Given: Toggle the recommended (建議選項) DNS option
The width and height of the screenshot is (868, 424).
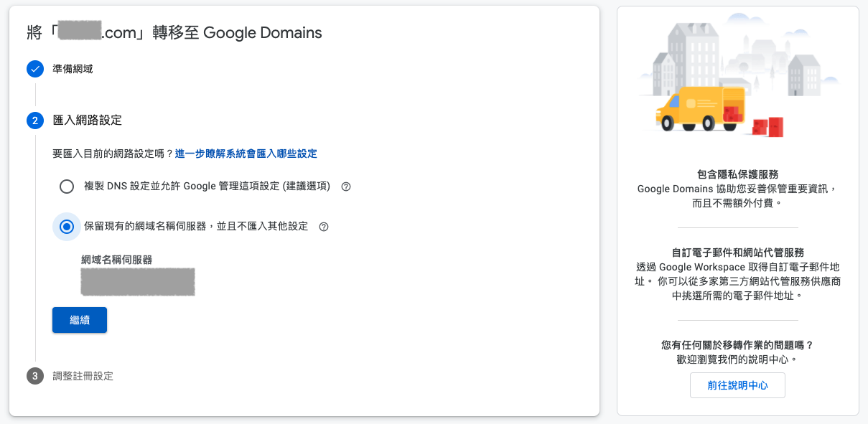Looking at the screenshot, I should [67, 187].
